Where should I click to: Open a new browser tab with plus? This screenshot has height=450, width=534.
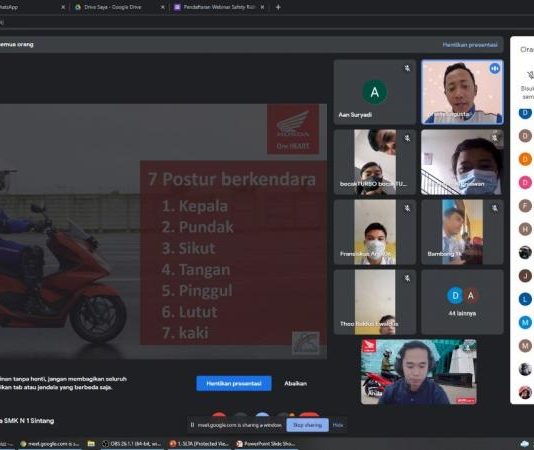click(x=278, y=7)
